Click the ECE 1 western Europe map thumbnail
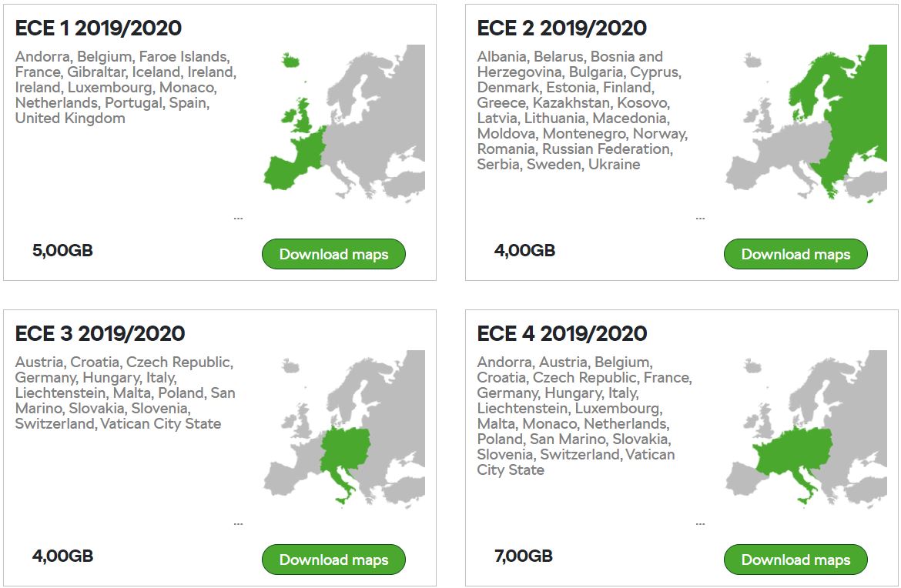The height and width of the screenshot is (588, 901). (343, 123)
